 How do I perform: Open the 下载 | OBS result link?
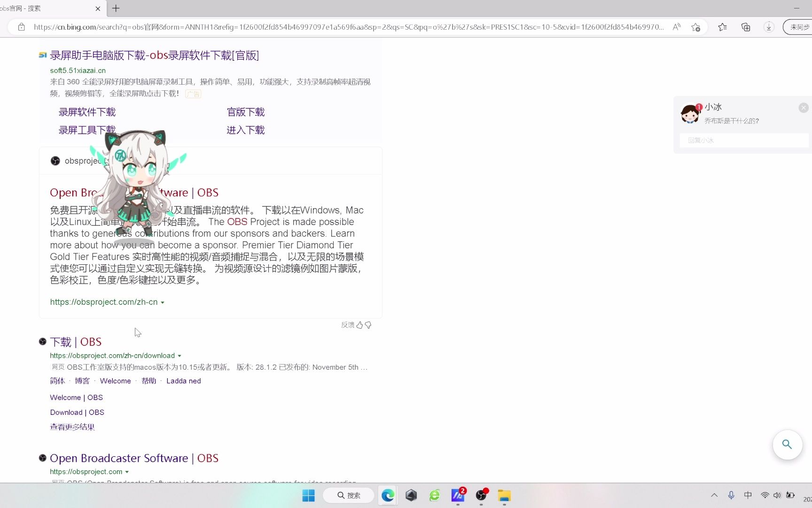pos(76,341)
